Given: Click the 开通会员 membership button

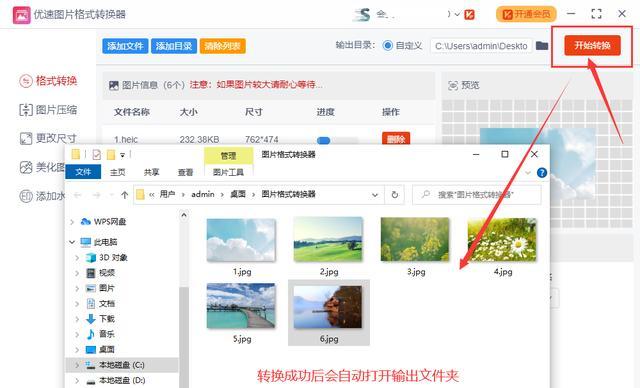Looking at the screenshot, I should 526,14.
